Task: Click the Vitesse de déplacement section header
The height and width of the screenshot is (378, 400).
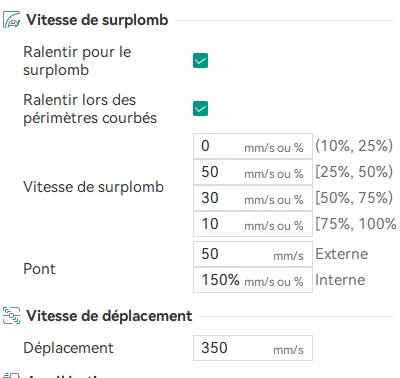Action: tap(109, 316)
